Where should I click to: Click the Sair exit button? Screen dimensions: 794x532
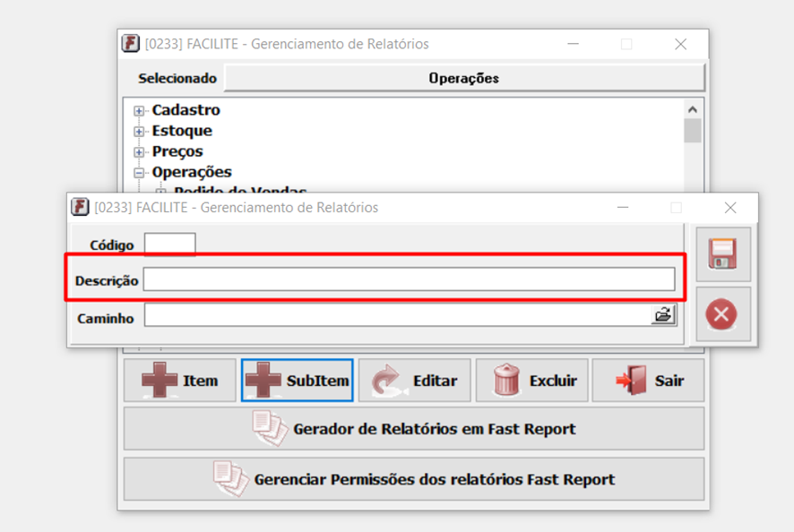(648, 380)
